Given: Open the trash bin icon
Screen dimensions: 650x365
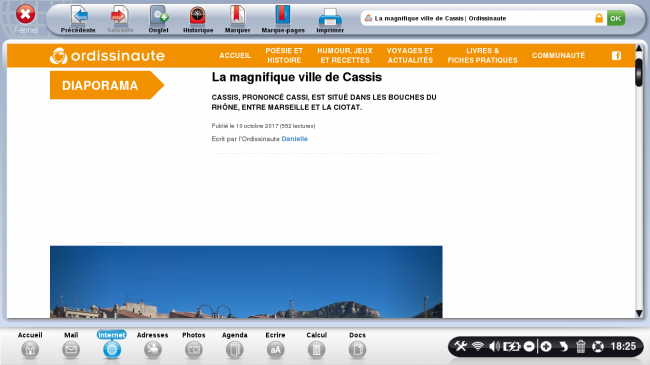Looking at the screenshot, I should pyautogui.click(x=581, y=346).
